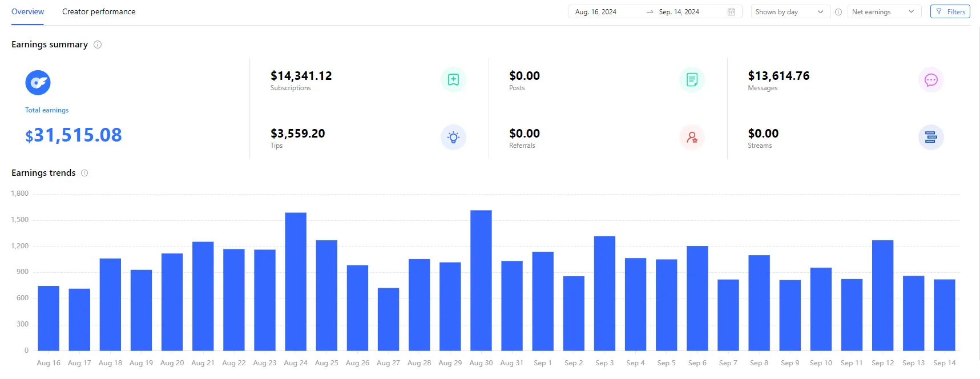Edit start date Aug. 16, 2024
Image resolution: width=980 pixels, height=379 pixels.
(596, 12)
